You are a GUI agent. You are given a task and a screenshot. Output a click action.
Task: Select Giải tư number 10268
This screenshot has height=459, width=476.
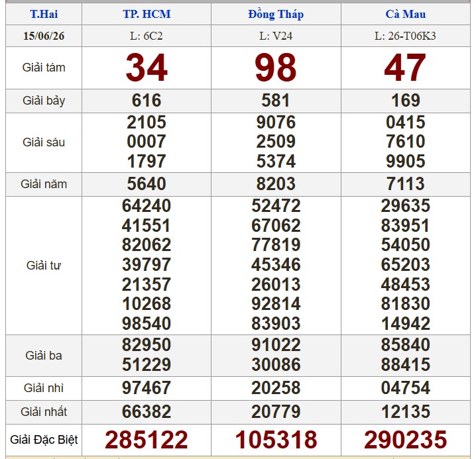[x=147, y=304]
